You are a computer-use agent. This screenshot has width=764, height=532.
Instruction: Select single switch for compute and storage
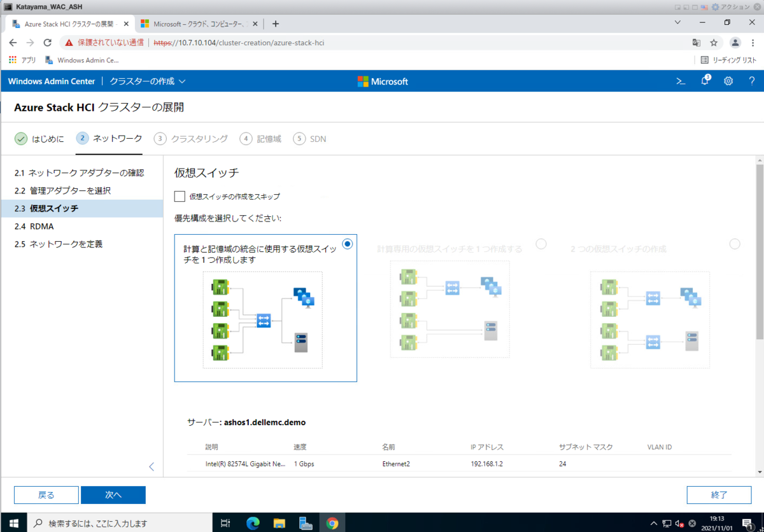(347, 244)
